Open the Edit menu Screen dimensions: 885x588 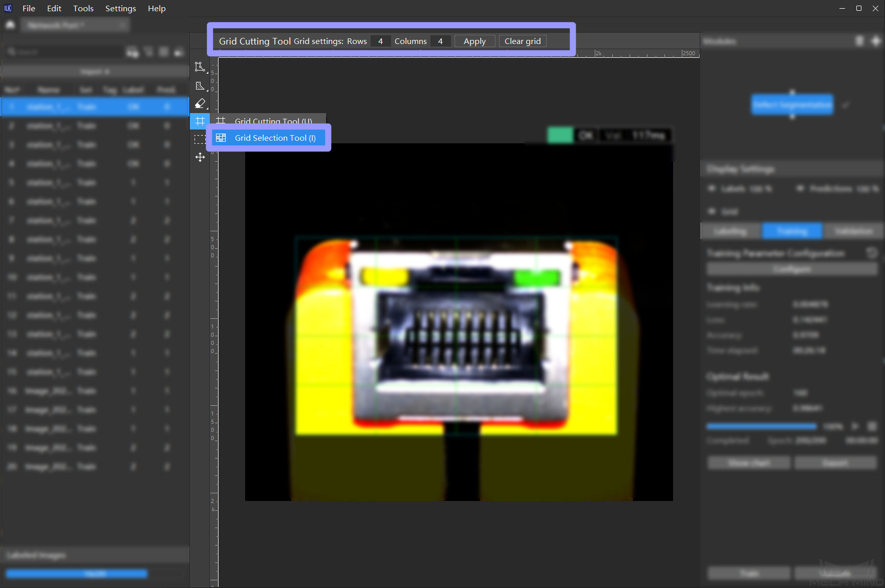point(54,8)
